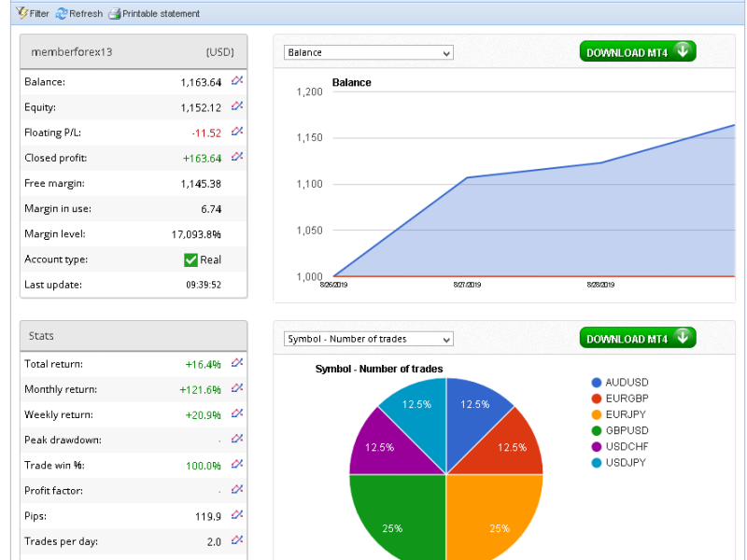Click the Closed profit chart icon
747x560 pixels.
click(237, 157)
